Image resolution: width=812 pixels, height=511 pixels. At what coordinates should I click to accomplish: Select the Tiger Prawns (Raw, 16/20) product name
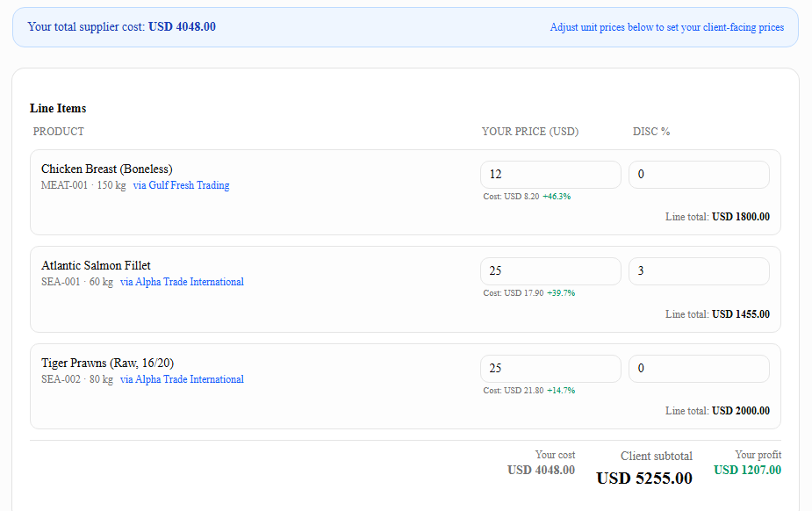(x=107, y=363)
